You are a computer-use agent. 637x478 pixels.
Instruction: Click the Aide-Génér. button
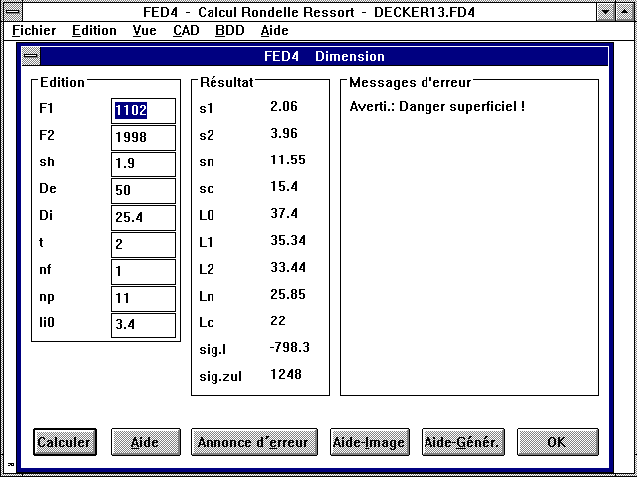pyautogui.click(x=462, y=442)
